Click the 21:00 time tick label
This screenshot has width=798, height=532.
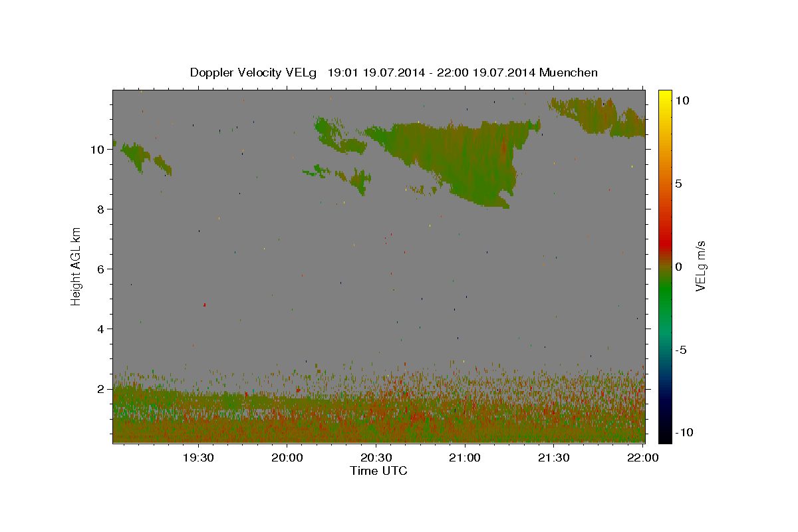[x=465, y=458]
